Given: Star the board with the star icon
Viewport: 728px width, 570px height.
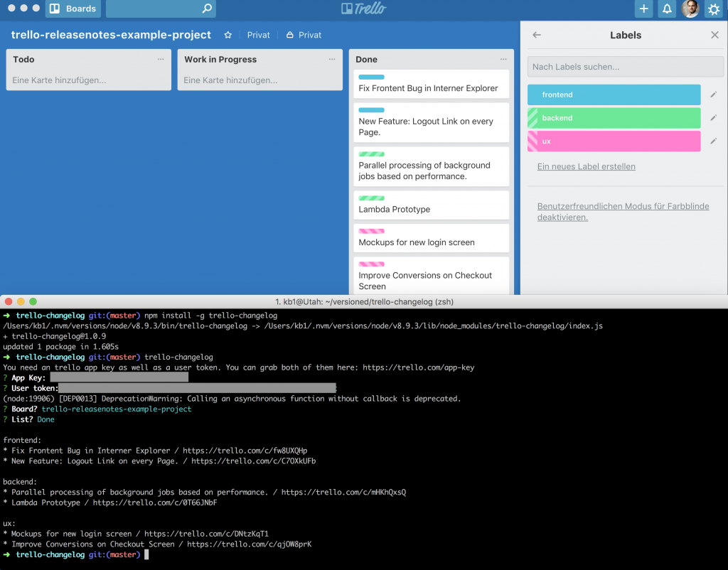Looking at the screenshot, I should pos(228,35).
